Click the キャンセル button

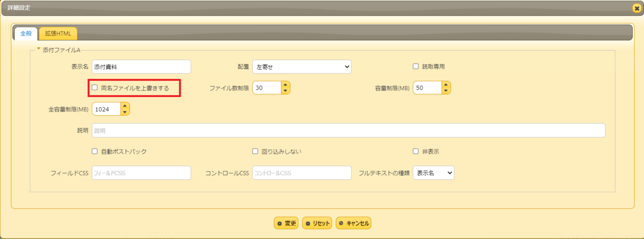tap(353, 223)
